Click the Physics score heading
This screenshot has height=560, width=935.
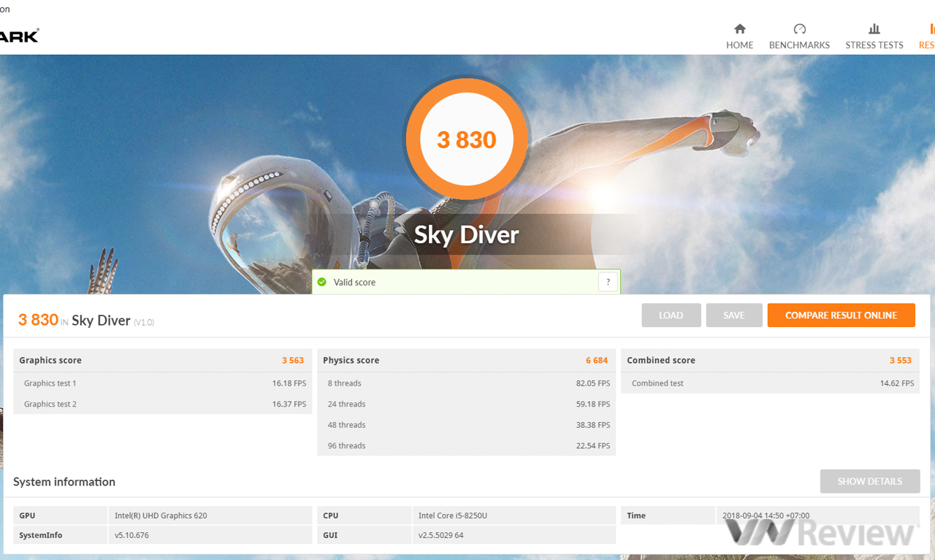point(351,360)
